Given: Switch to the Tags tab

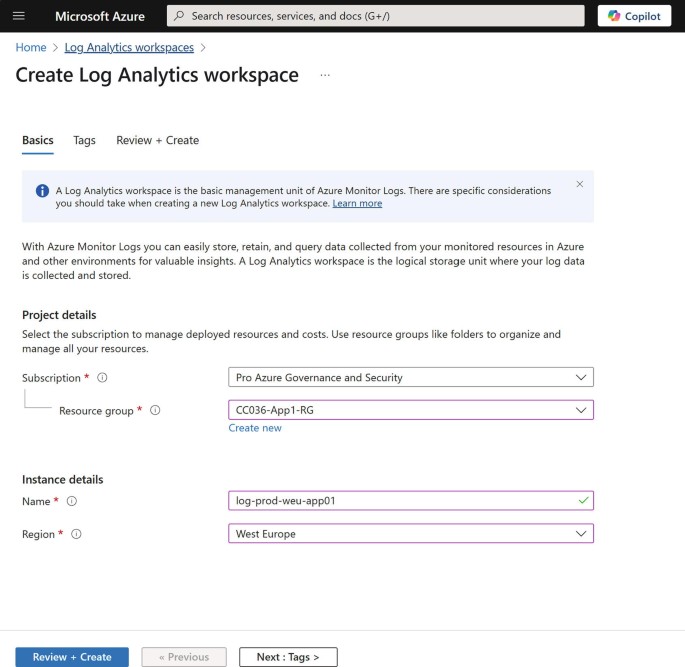Looking at the screenshot, I should [x=84, y=140].
